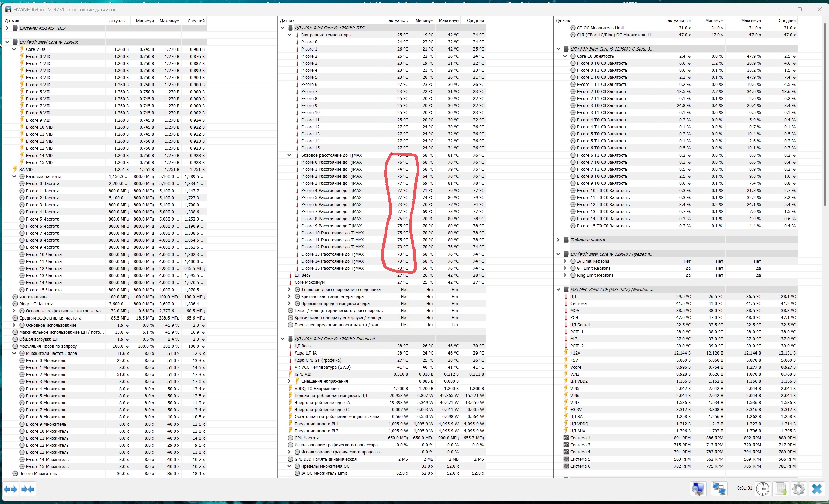Click the Средний column header in middle panel
Image resolution: width=829 pixels, height=504 pixels.
(x=475, y=21)
